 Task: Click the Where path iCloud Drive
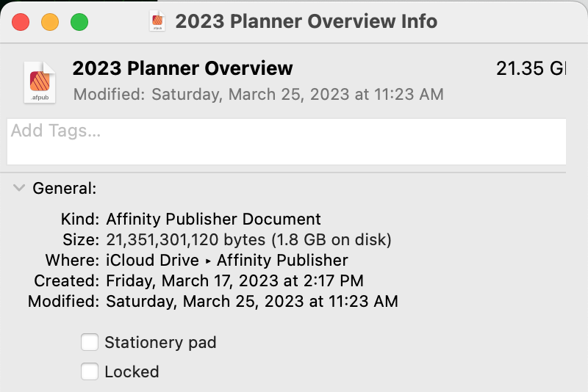point(152,260)
